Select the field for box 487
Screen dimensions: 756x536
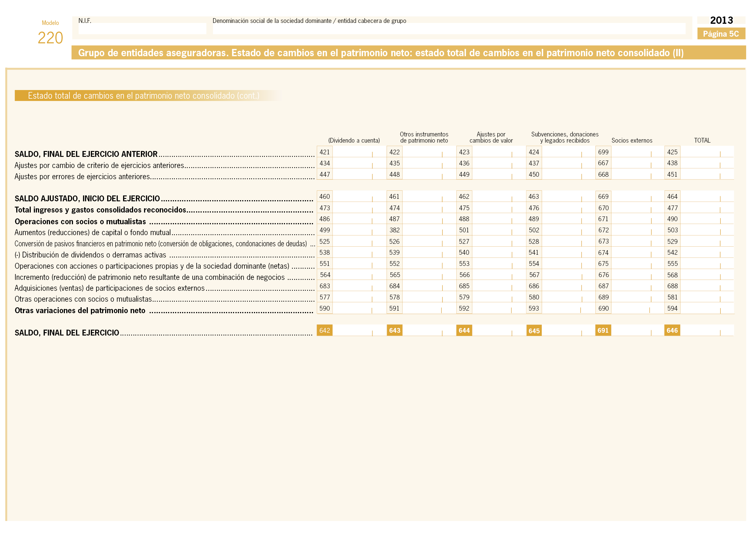click(429, 219)
